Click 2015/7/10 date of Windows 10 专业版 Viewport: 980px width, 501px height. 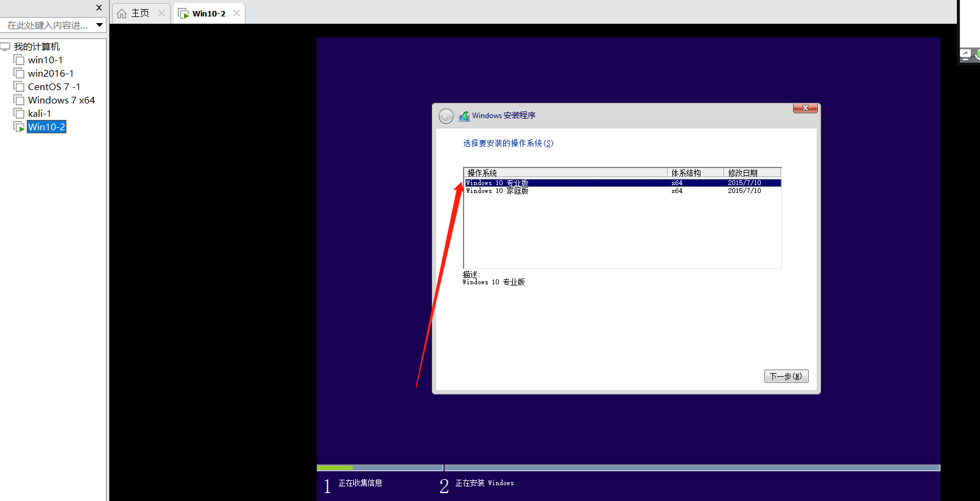click(744, 183)
